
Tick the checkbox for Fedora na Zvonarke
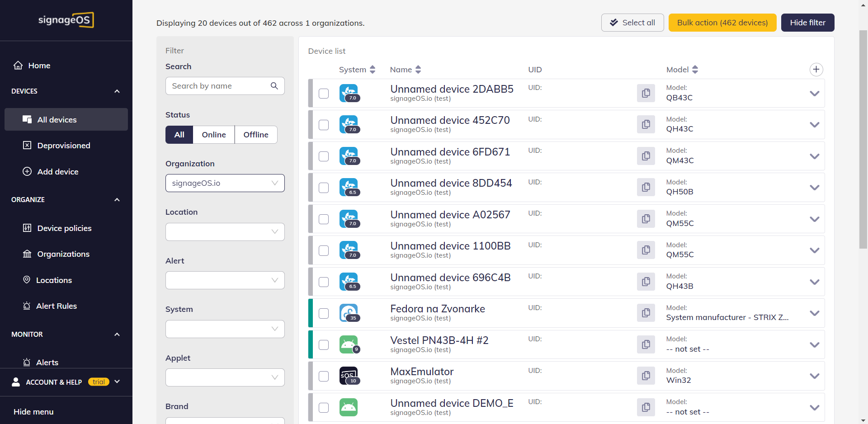point(324,313)
